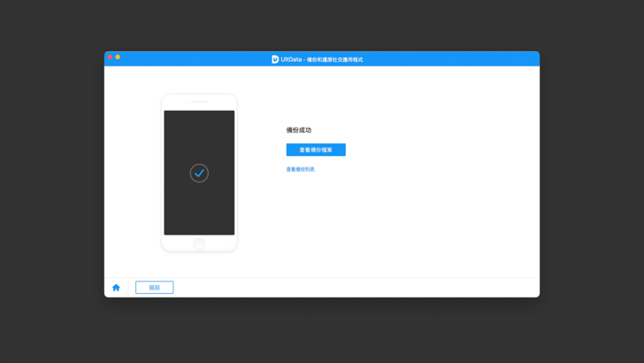Image resolution: width=644 pixels, height=363 pixels.
Task: Click the word UltData in the title
Action: click(291, 59)
